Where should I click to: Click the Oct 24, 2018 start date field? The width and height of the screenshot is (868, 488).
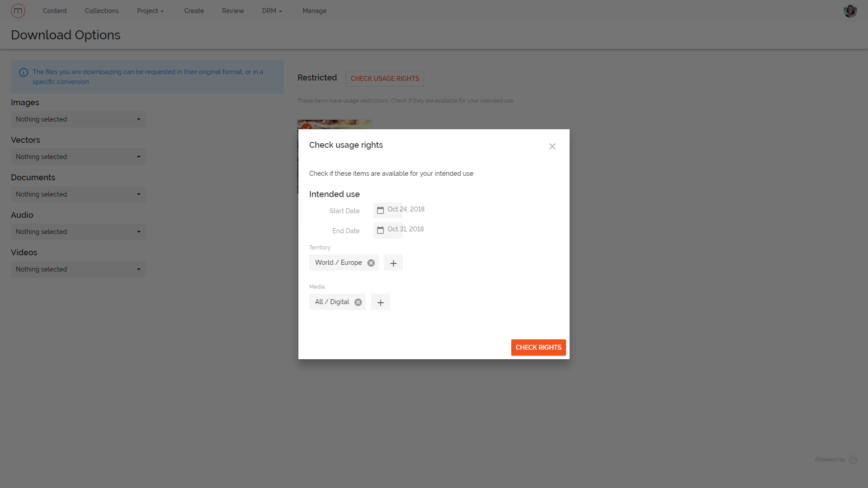pyautogui.click(x=406, y=209)
